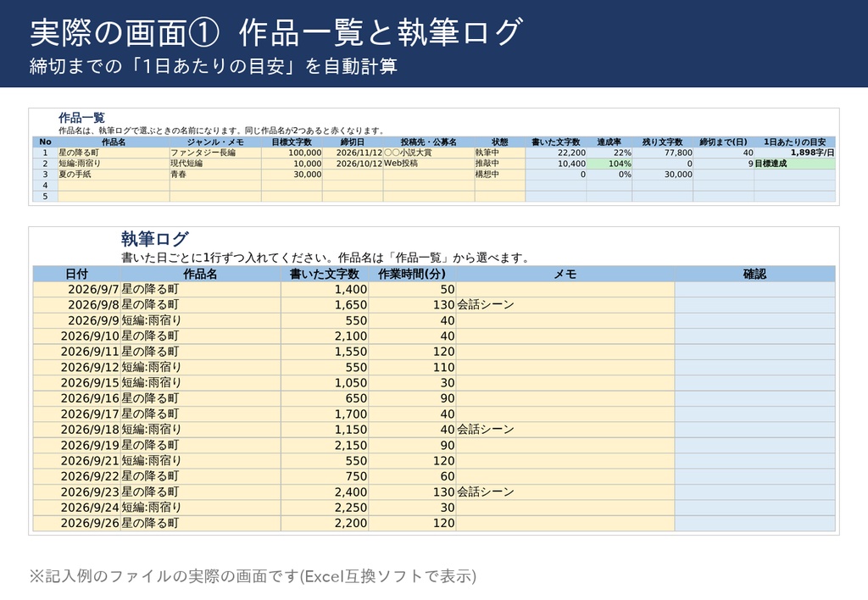Select the 77,800 remaining count cell
The image size is (868, 600).
click(662, 153)
